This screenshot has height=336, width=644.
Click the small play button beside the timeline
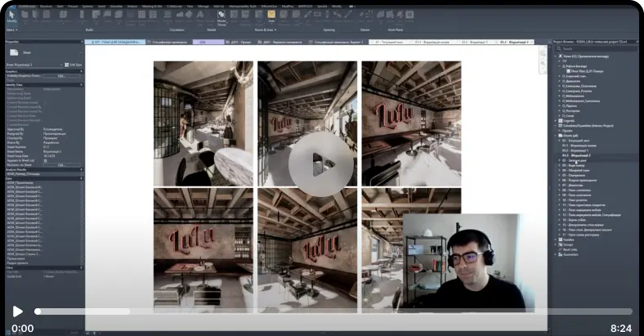click(17, 311)
